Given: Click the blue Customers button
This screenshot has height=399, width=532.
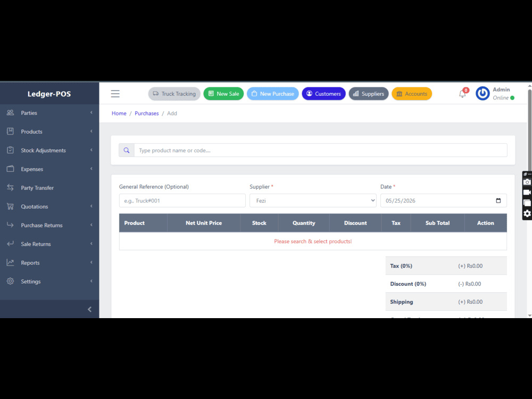Looking at the screenshot, I should click(323, 94).
